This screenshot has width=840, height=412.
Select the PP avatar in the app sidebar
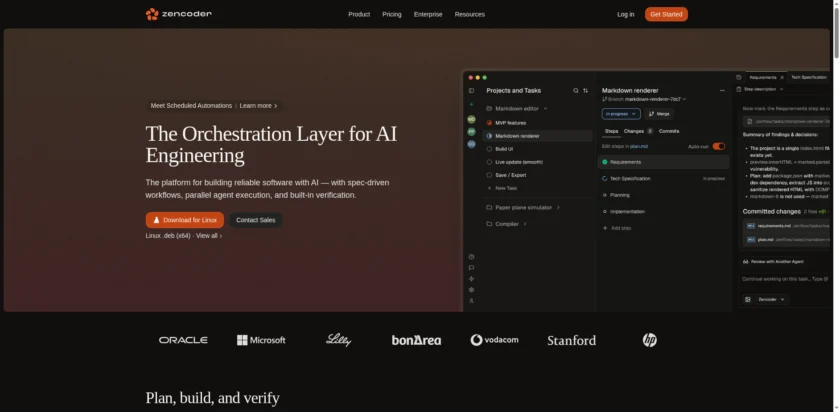click(471, 131)
